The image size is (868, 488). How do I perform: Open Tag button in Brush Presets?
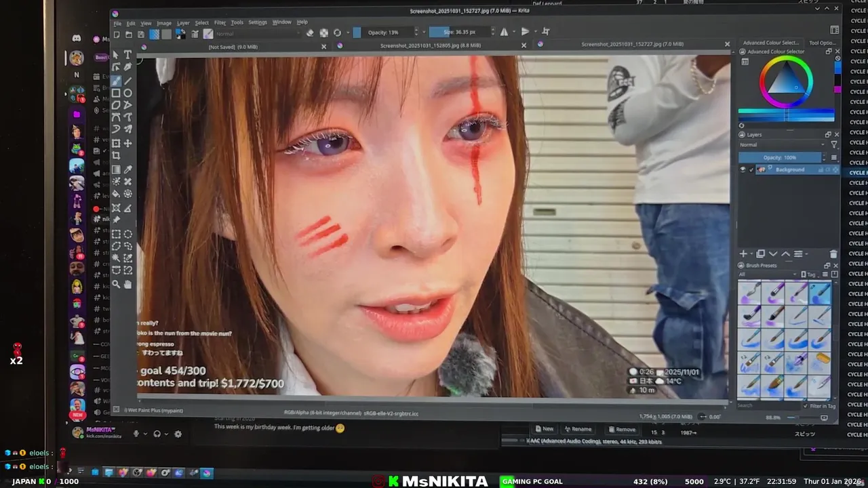(810, 274)
